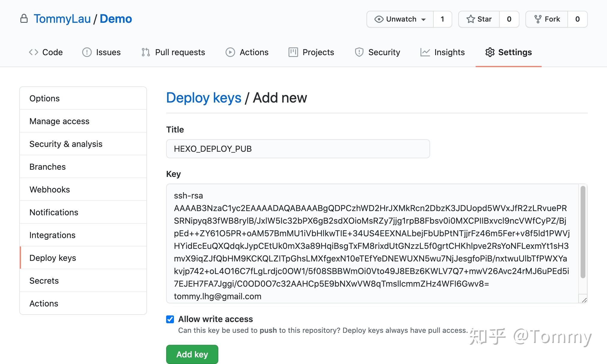Click the gear icon on the Settings tab

point(490,52)
